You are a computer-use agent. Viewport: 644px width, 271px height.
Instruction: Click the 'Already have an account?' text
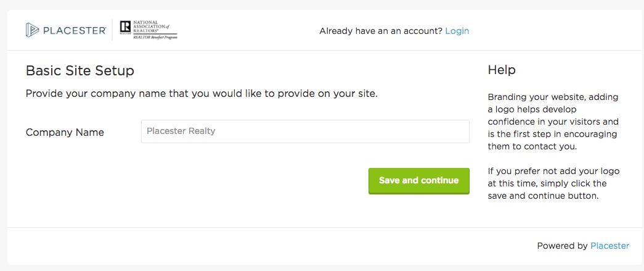(x=381, y=31)
